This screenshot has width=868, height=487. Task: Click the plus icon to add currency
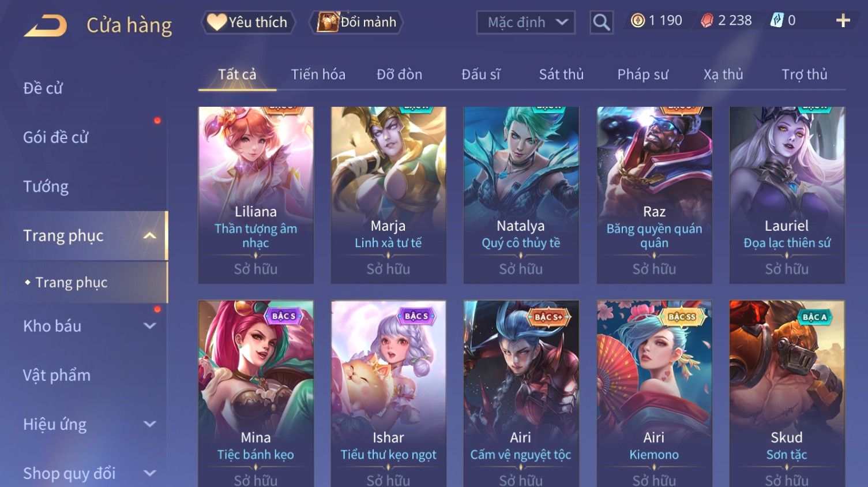click(x=843, y=21)
